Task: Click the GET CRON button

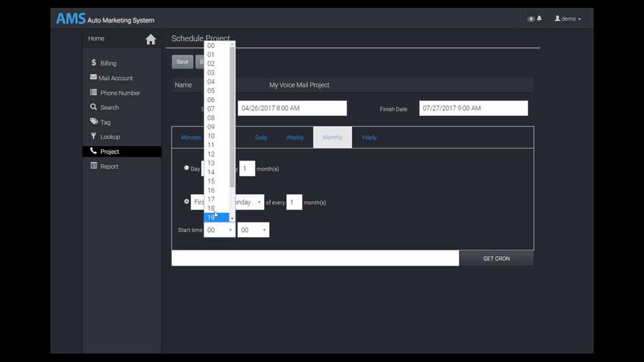Action: [497, 258]
